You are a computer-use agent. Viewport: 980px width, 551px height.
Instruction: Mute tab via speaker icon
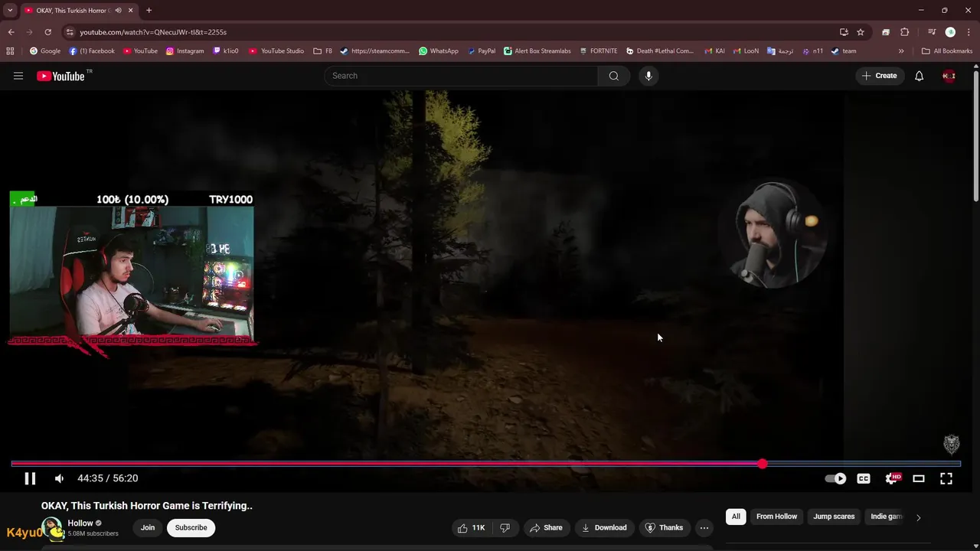(x=118, y=11)
